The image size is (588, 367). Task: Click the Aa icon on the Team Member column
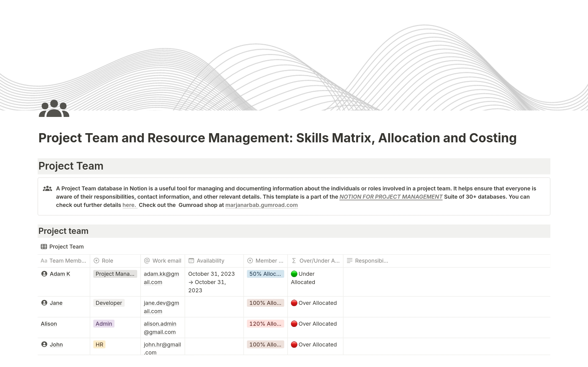coord(44,261)
